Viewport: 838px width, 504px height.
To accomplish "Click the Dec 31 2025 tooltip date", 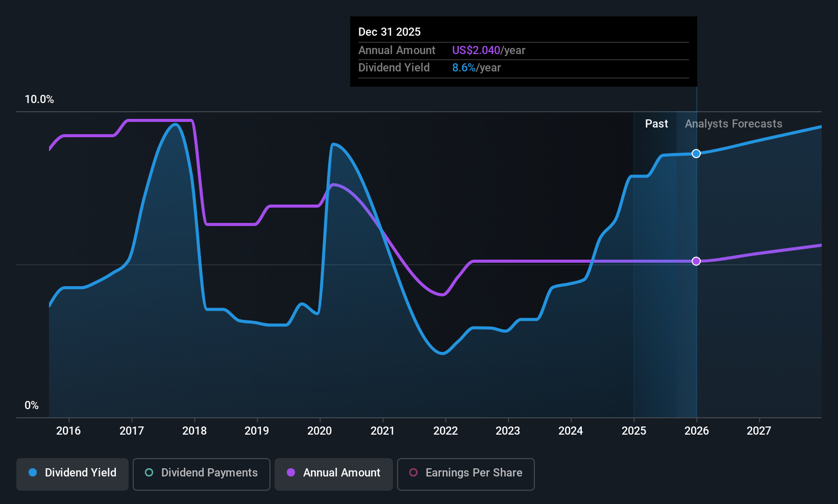I will [389, 32].
